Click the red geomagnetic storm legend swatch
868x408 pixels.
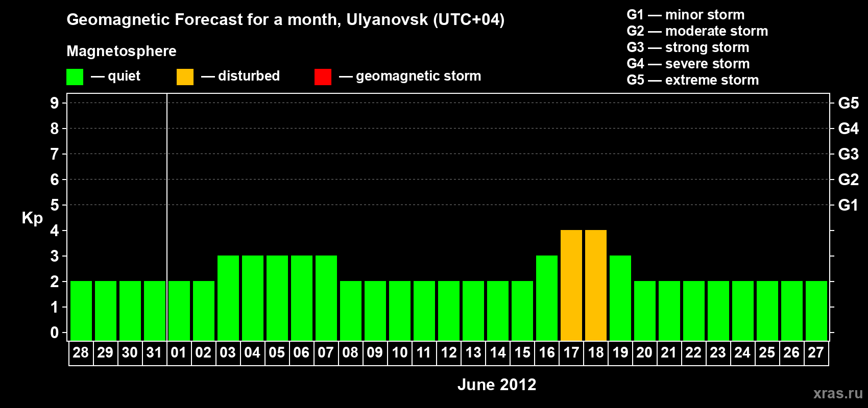323,77
